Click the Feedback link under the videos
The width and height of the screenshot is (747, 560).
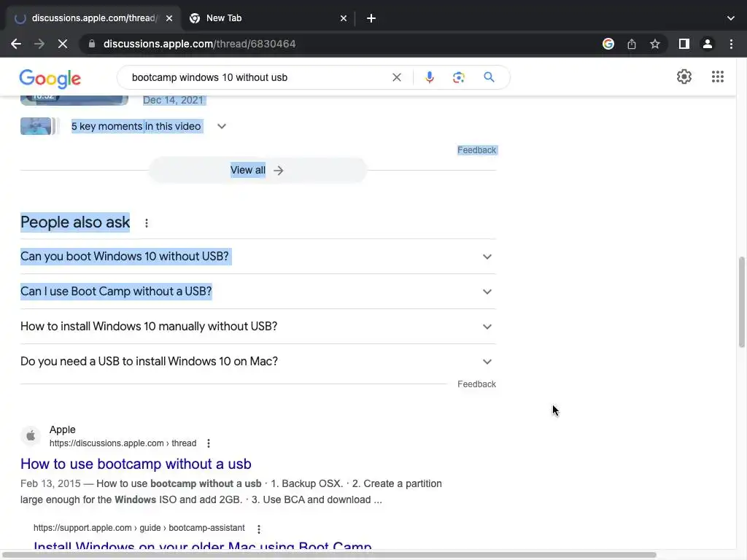[x=477, y=150]
